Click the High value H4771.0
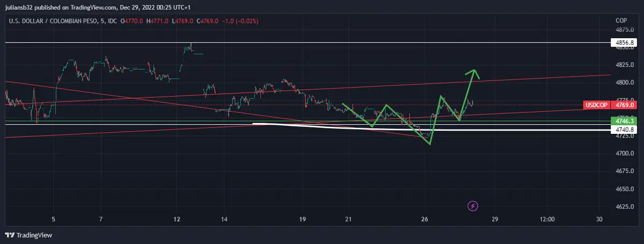The width and height of the screenshot is (644, 244). pyautogui.click(x=156, y=21)
